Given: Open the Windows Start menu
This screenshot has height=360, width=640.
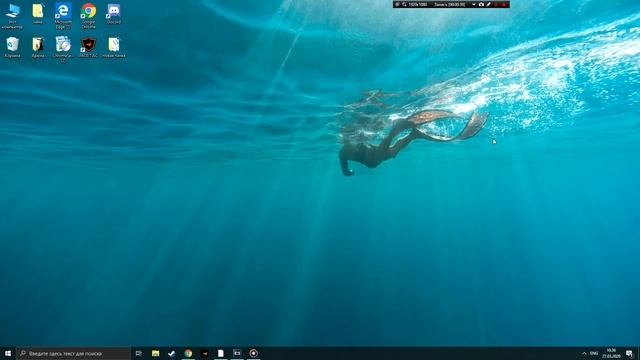Looking at the screenshot, I should click(x=8, y=353).
